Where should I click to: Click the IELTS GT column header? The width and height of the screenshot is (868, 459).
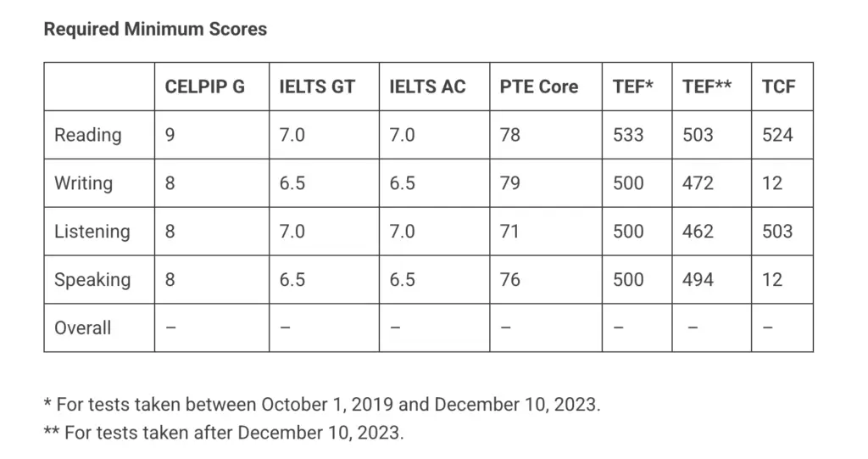point(317,87)
